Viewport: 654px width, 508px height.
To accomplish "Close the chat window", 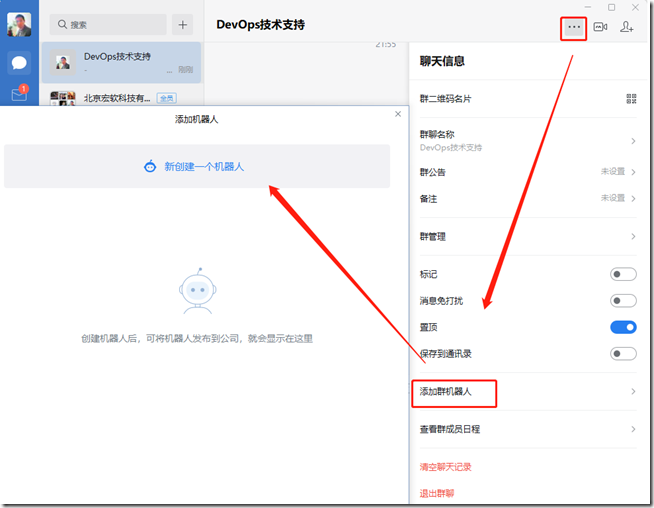I will pos(635,7).
